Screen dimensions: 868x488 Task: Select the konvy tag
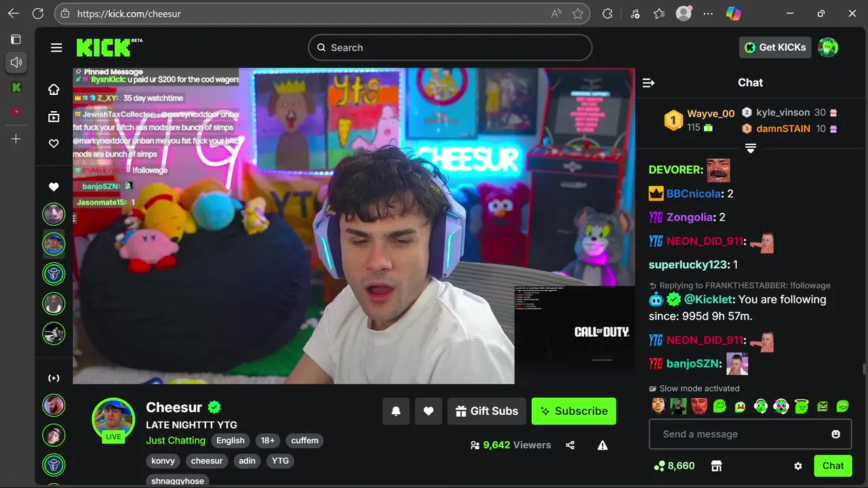(163, 461)
